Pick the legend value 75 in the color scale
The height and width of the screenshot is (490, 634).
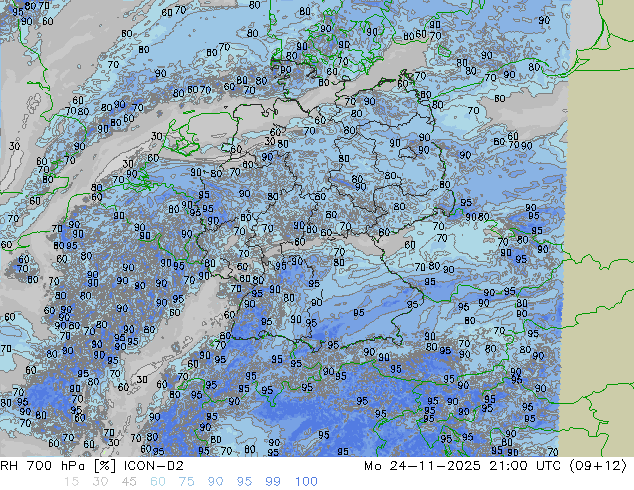pos(186,482)
